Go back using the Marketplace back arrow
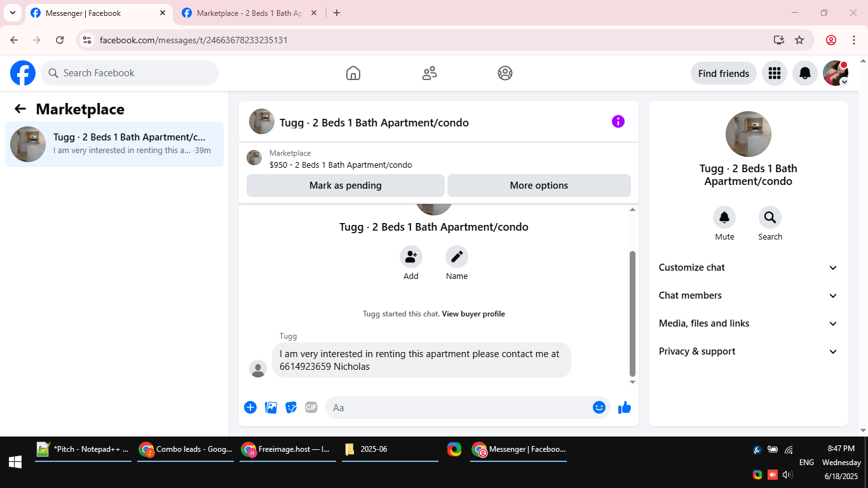The height and width of the screenshot is (488, 868). coord(20,109)
